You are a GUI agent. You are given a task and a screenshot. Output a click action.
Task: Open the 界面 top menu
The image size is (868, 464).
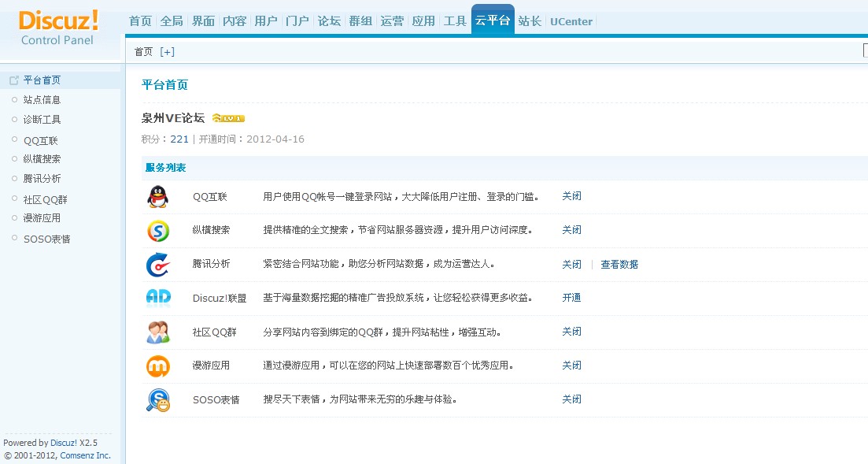203,21
